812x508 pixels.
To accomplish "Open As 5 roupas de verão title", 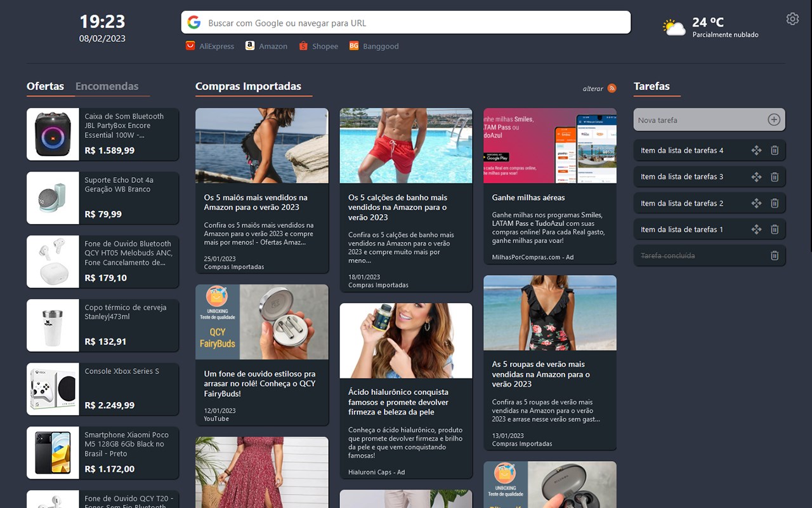I will pyautogui.click(x=541, y=374).
